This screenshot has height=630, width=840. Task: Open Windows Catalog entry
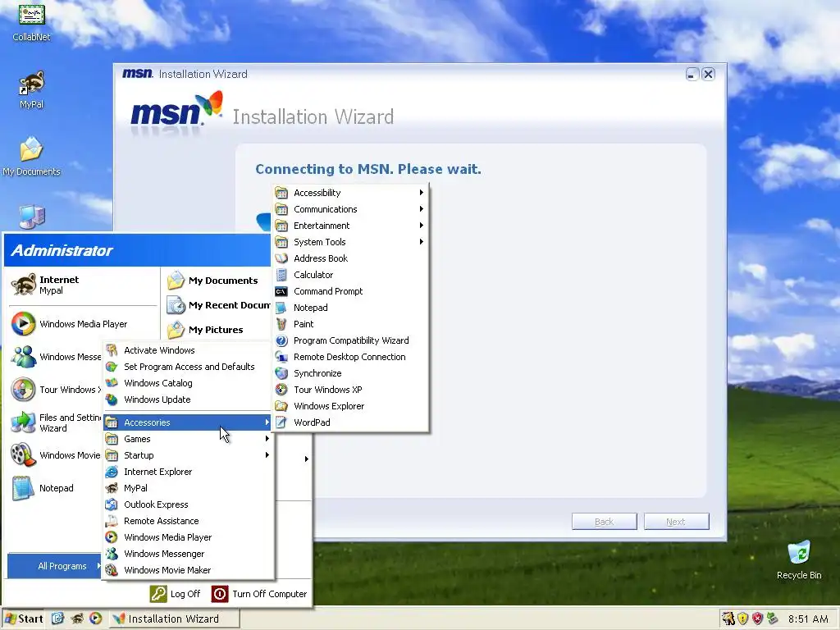click(x=188, y=384)
